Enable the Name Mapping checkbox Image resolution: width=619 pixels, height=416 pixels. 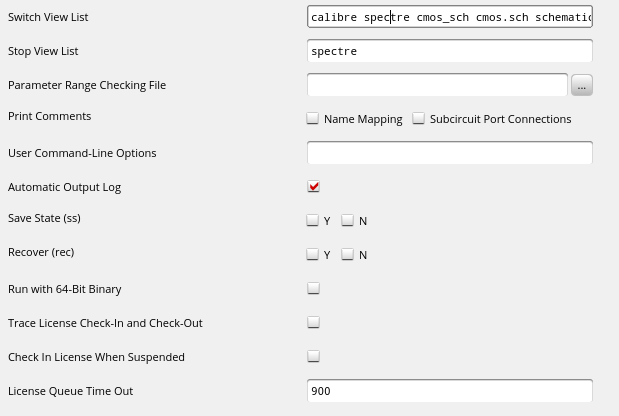click(x=313, y=119)
